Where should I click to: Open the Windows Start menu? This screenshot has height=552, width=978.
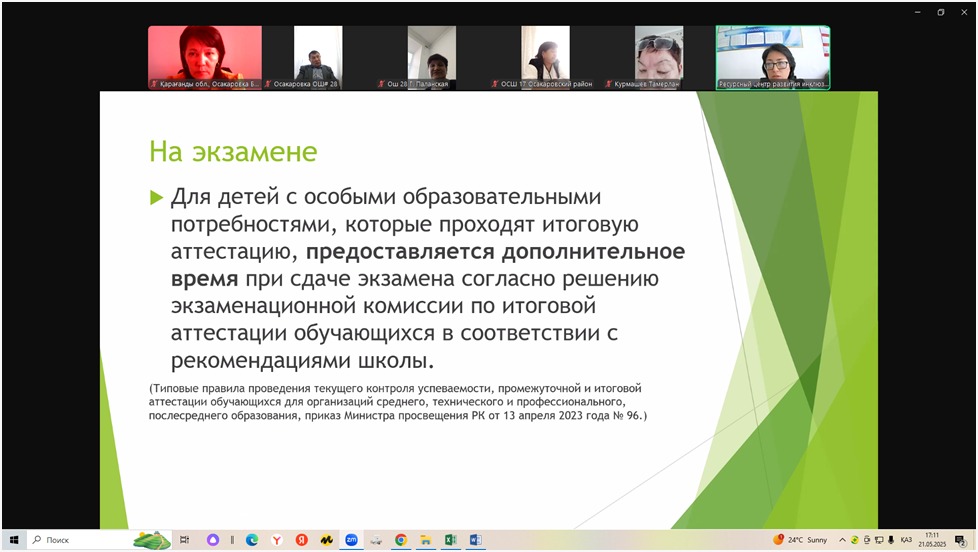14,540
